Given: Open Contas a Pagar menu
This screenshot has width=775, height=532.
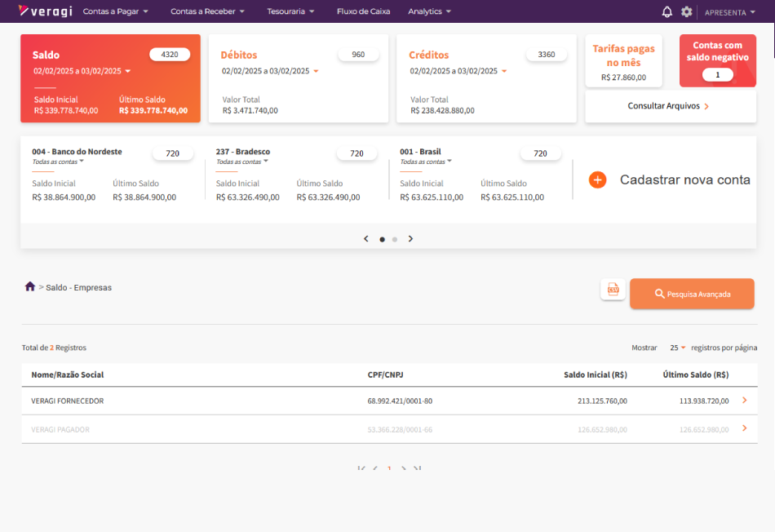Looking at the screenshot, I should click(x=115, y=11).
